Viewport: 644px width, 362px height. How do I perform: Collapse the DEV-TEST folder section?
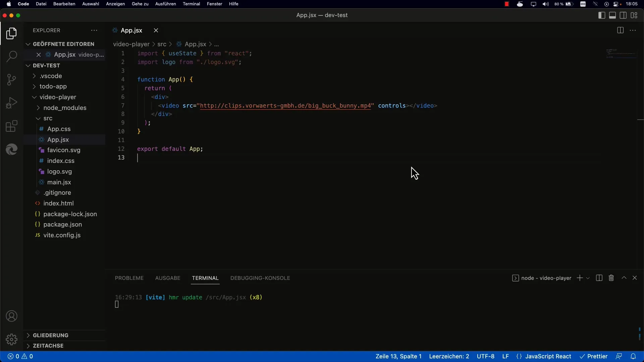coord(64,65)
